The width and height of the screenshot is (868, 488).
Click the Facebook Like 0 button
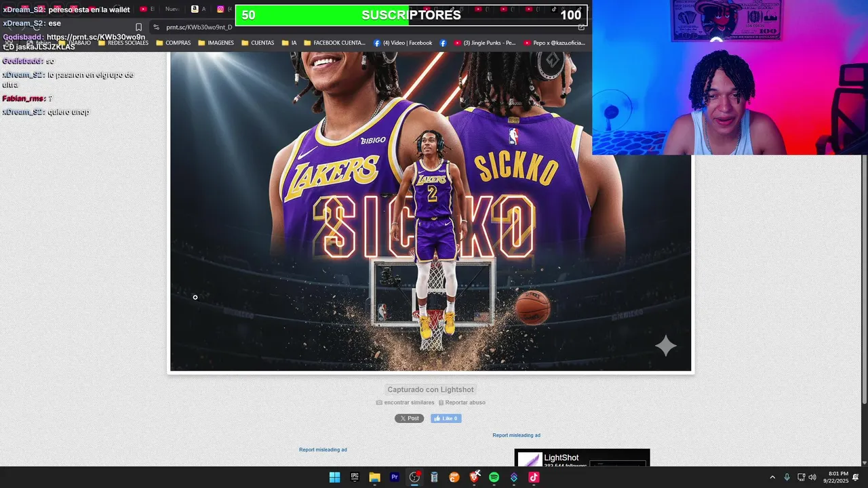point(446,418)
